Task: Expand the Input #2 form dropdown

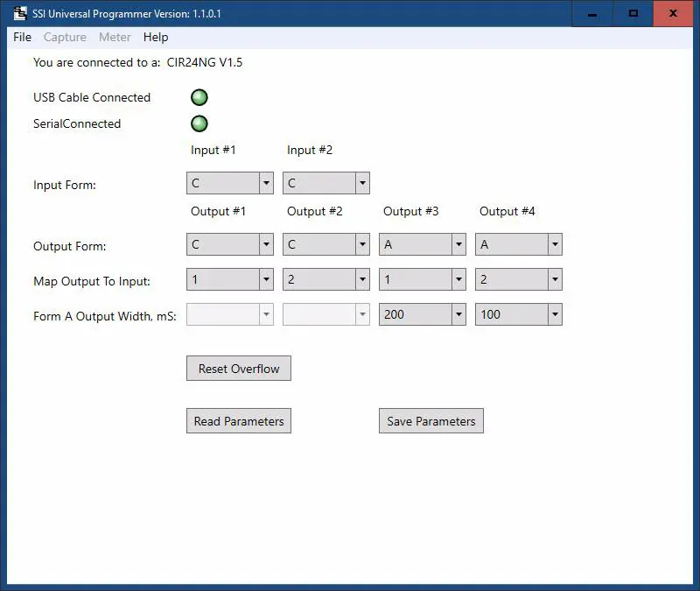Action: click(325, 183)
